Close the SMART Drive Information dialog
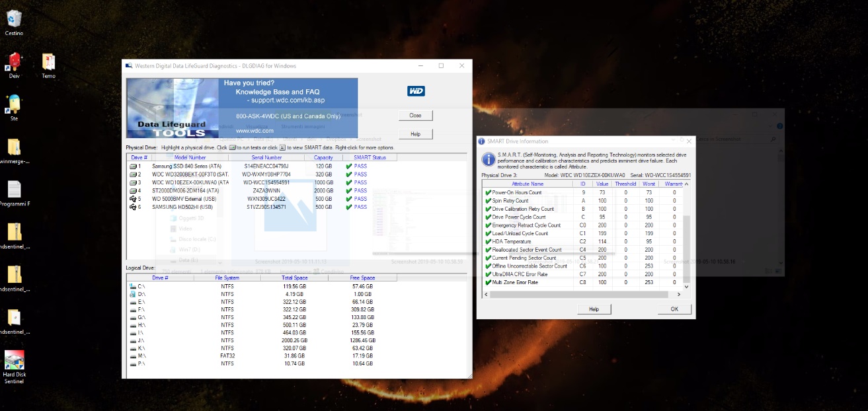Image resolution: width=868 pixels, height=411 pixels. (689, 141)
